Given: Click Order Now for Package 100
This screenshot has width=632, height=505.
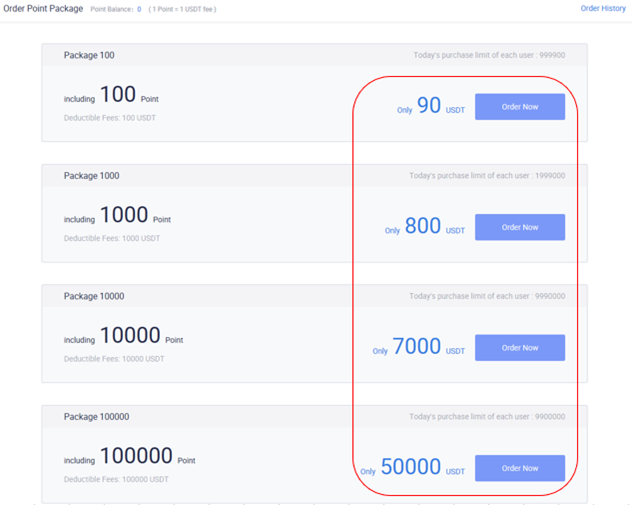Looking at the screenshot, I should (x=520, y=107).
